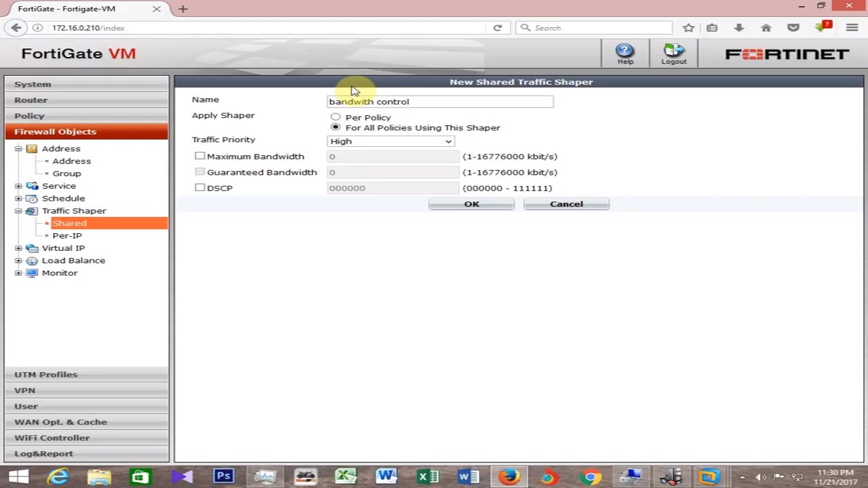Open Google Chrome from taskbar
The image size is (868, 488).
click(591, 476)
